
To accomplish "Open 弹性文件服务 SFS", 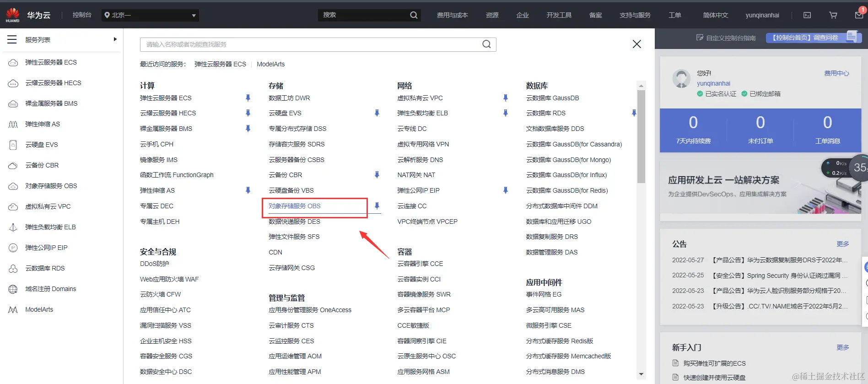I will click(294, 237).
